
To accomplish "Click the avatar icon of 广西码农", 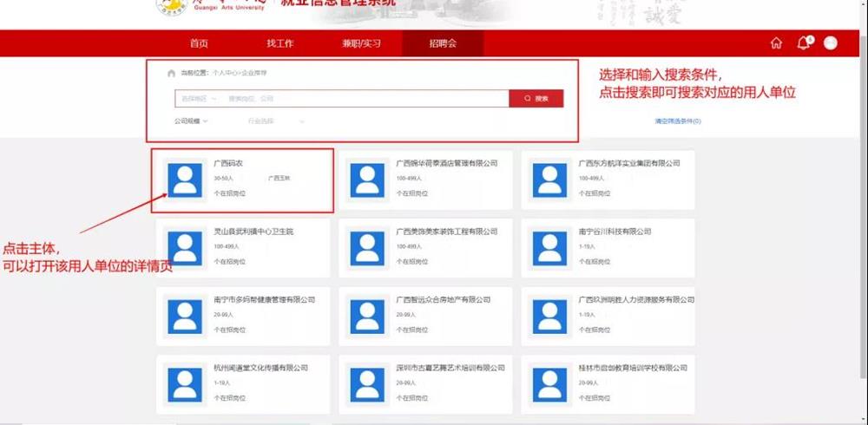I will coord(184,180).
